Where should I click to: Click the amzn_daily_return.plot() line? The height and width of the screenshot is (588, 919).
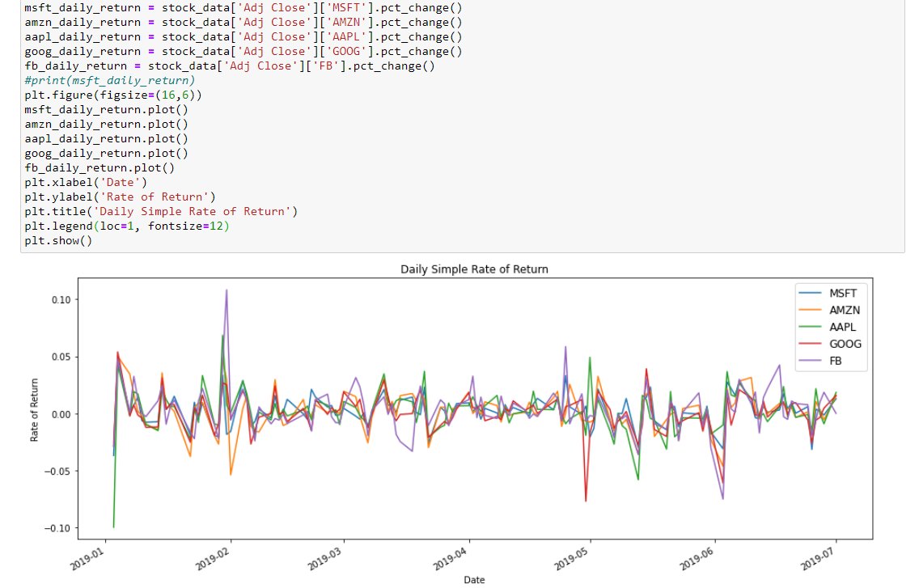106,125
